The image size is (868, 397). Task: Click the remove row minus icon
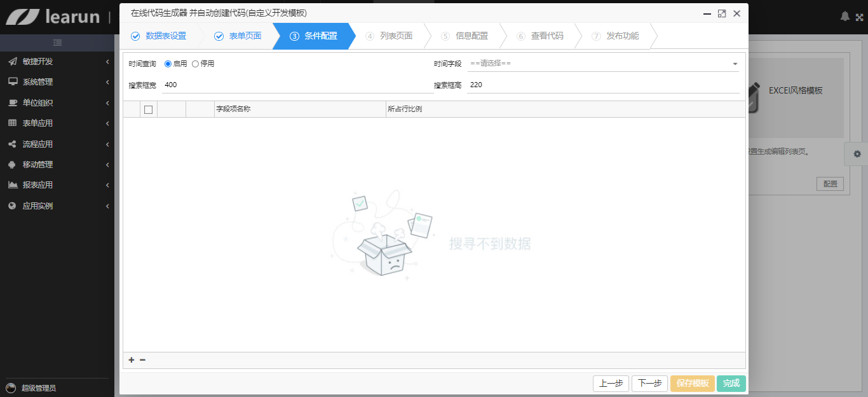[x=142, y=359]
